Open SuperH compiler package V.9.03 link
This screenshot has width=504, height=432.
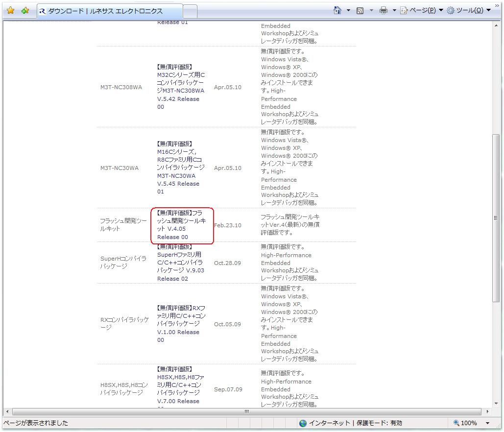coord(180,266)
